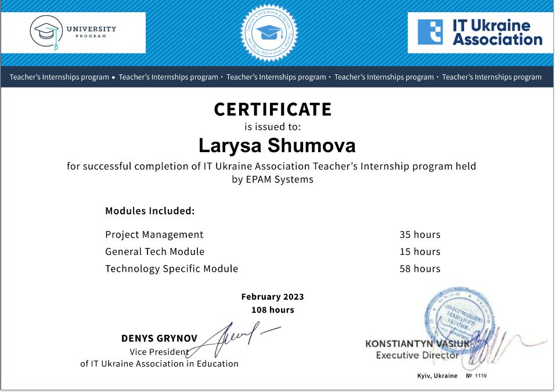Viewport: 555px width, 392px height.
Task: Select the recipient name Larysa Shumova
Action: click(277, 145)
